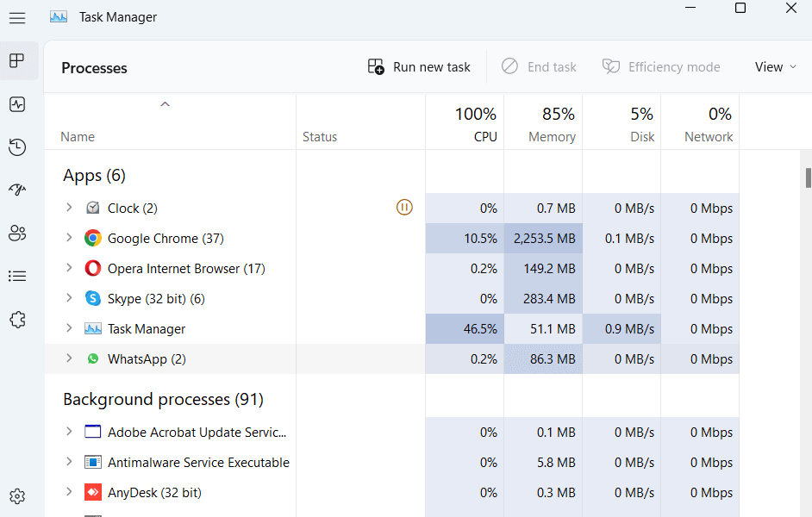Screen dimensions: 812x517
Task: Click the Clock app icon
Action: pos(93,208)
